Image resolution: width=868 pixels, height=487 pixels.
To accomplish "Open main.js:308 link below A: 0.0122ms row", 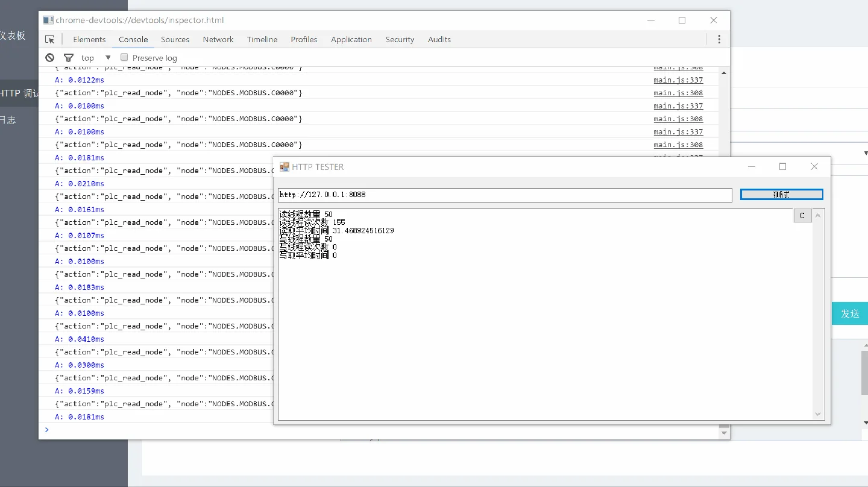I will point(678,93).
